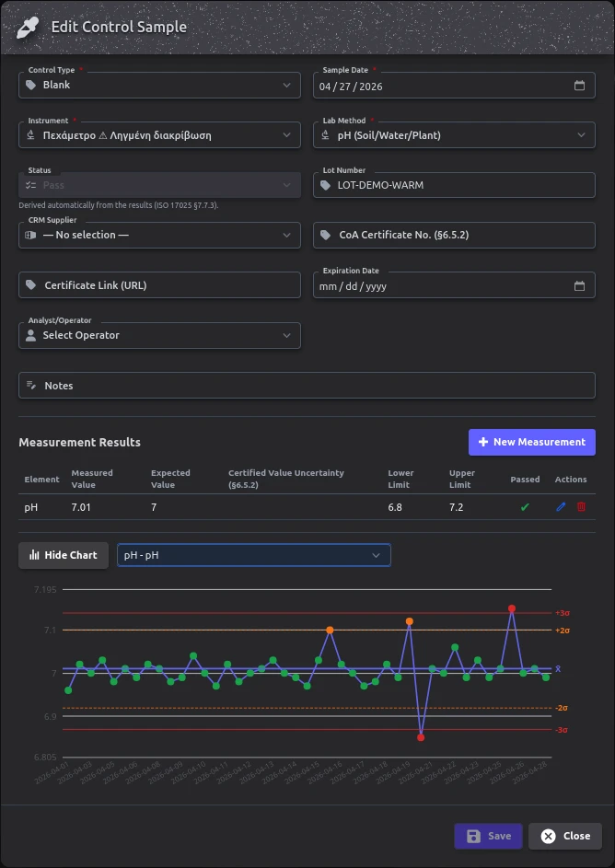
Task: Expand the Control Type dropdown
Action: pos(286,86)
